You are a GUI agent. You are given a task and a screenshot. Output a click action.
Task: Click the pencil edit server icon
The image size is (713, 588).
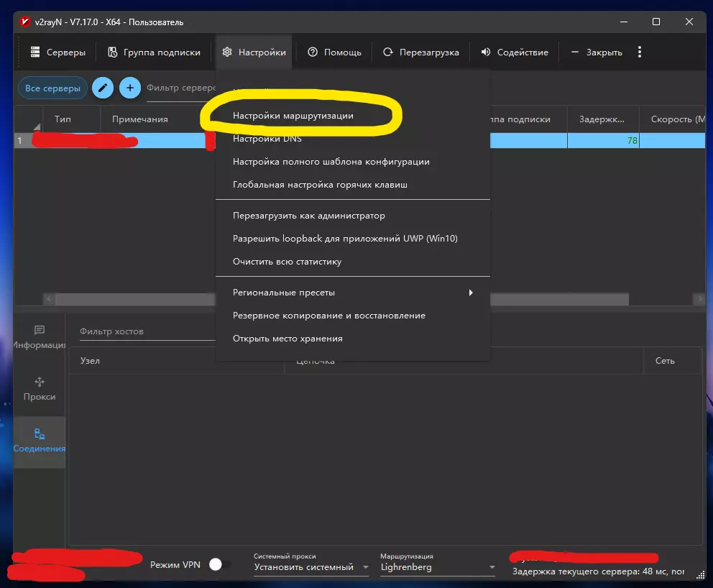pyautogui.click(x=103, y=88)
